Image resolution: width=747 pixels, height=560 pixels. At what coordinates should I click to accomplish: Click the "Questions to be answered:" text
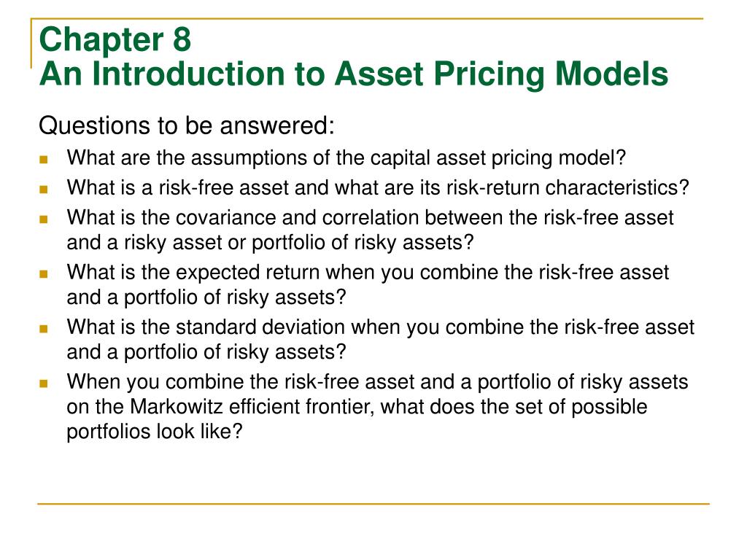pyautogui.click(x=186, y=126)
